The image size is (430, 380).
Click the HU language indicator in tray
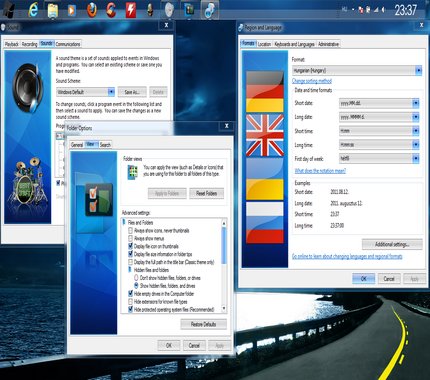[344, 10]
